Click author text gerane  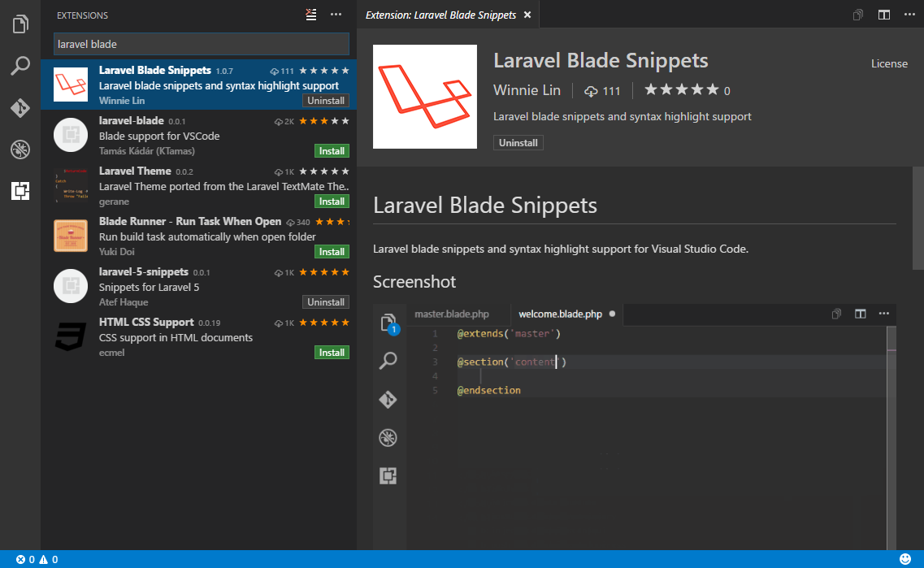coord(115,202)
